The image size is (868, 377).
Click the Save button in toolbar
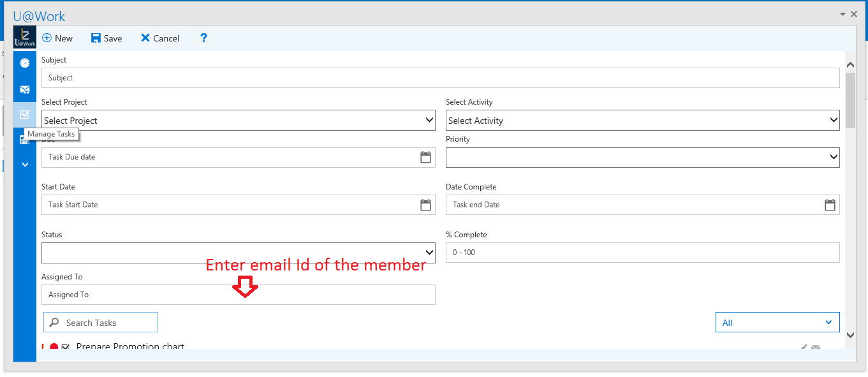107,38
